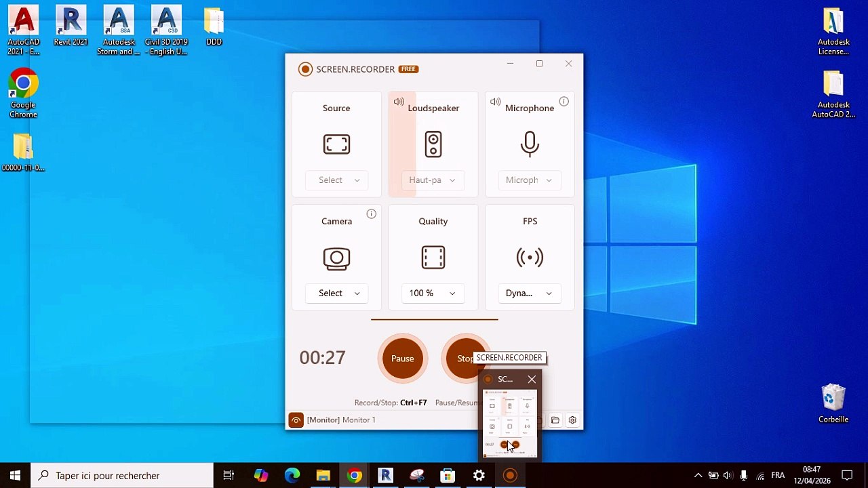The width and height of the screenshot is (868, 488).
Task: Click the Loudspeaker device icon
Action: [433, 144]
